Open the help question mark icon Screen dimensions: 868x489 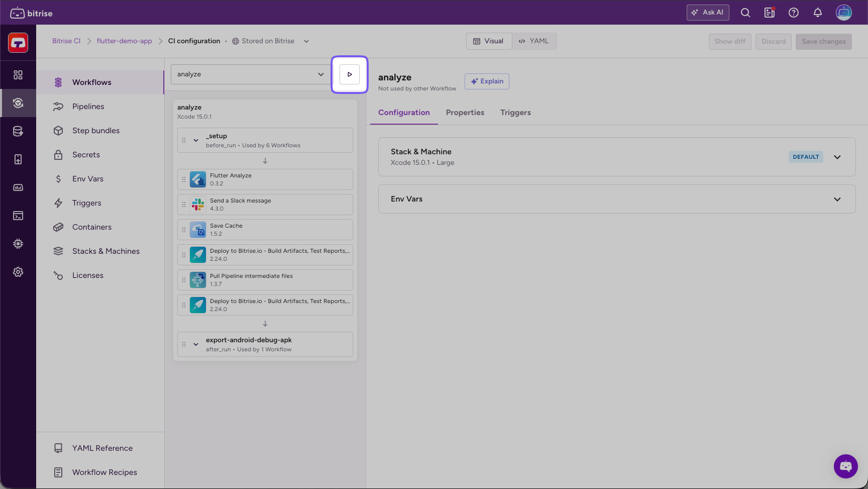point(794,13)
